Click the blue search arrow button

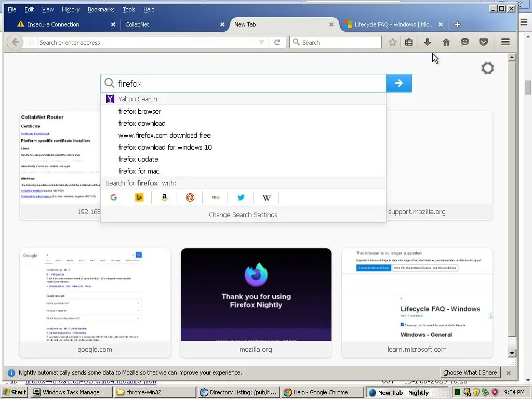click(399, 83)
